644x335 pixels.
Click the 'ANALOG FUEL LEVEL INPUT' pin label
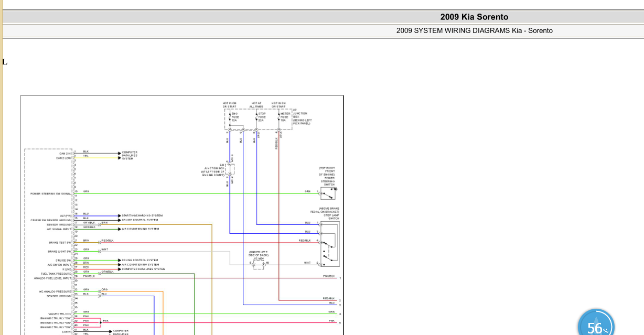pyautogui.click(x=52, y=278)
